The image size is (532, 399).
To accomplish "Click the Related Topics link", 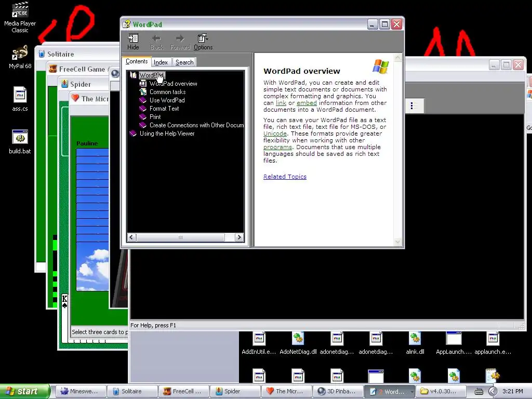I will pos(285,177).
